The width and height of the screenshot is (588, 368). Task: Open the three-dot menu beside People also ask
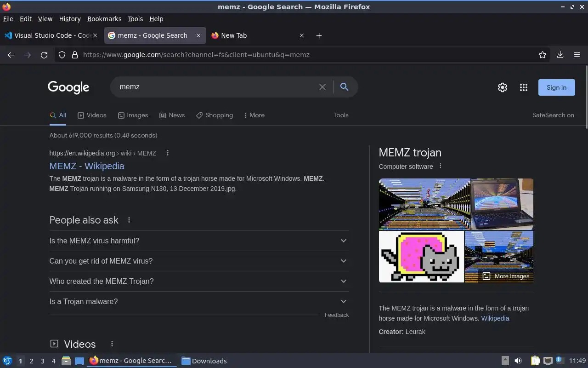(x=129, y=220)
